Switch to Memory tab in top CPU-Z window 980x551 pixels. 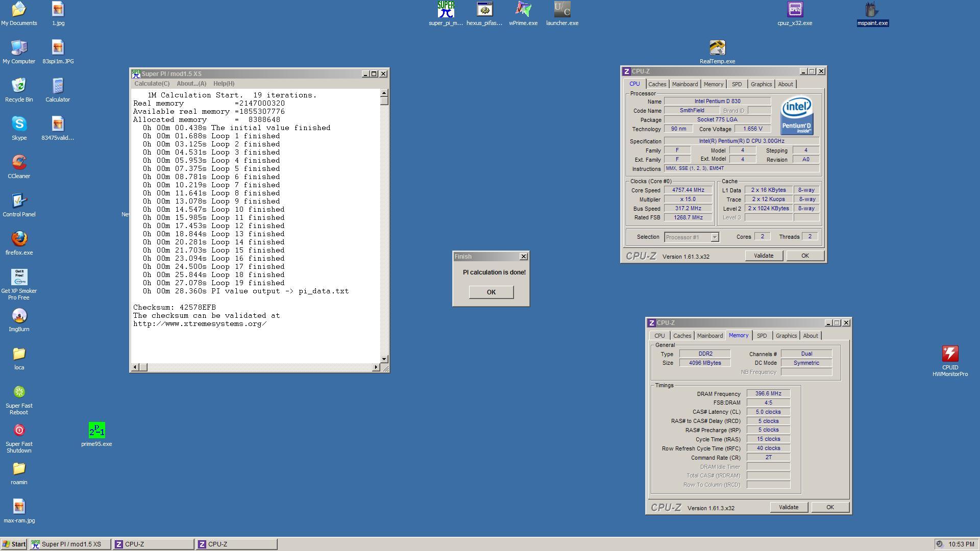713,84
